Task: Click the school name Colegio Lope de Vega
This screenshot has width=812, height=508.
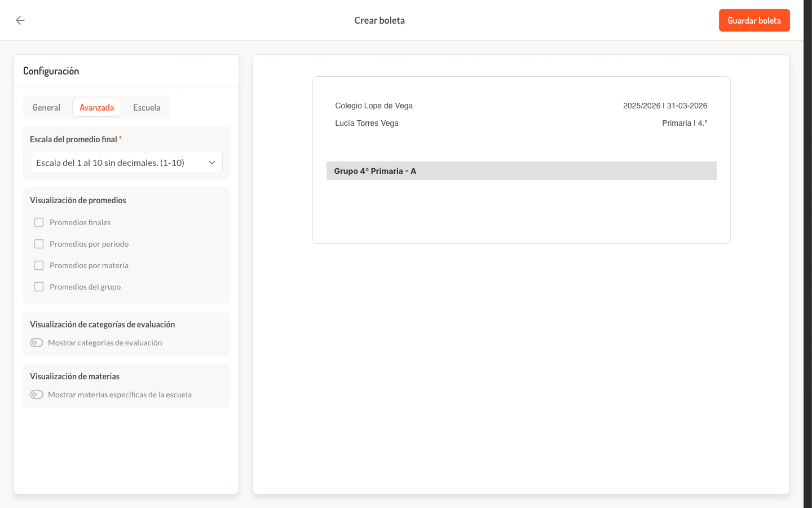Action: pyautogui.click(x=374, y=106)
